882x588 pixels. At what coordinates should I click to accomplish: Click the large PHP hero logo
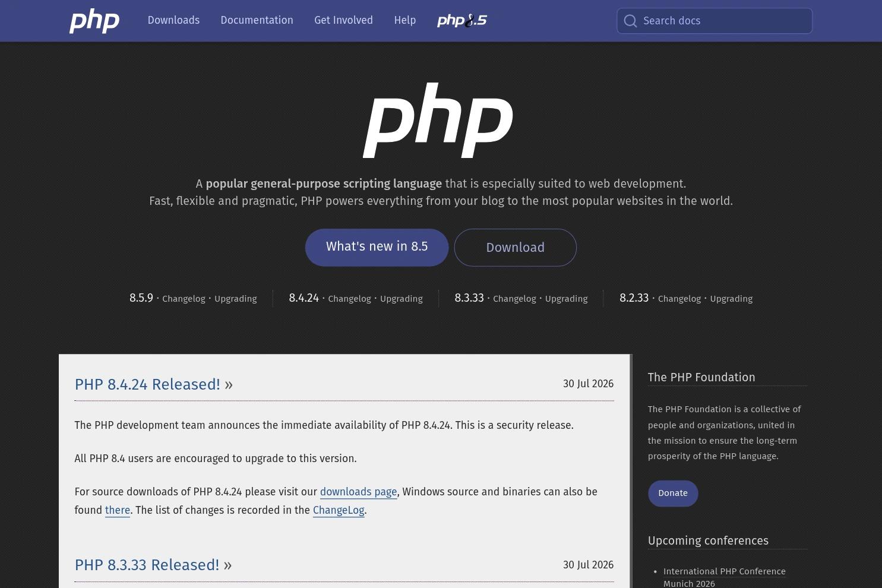click(x=438, y=121)
